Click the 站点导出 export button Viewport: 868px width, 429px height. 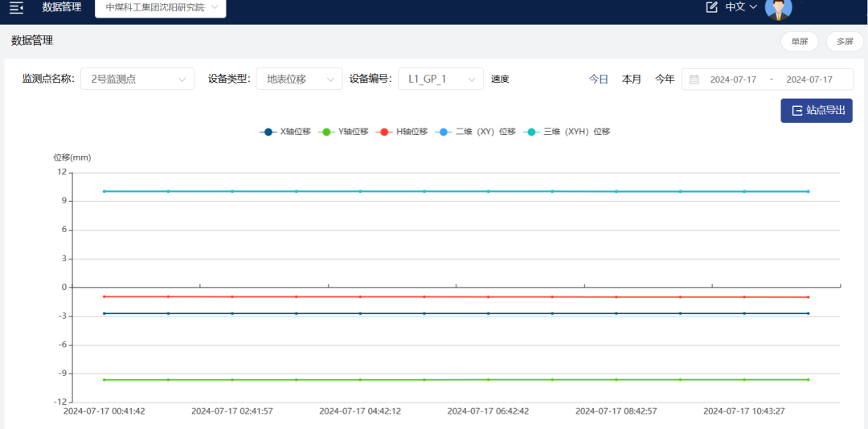817,111
